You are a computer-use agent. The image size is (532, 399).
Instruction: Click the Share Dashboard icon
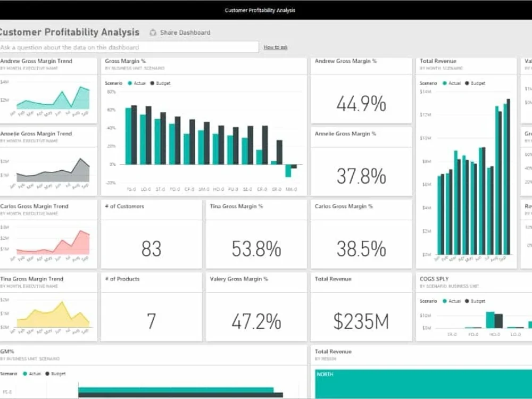pyautogui.click(x=152, y=32)
